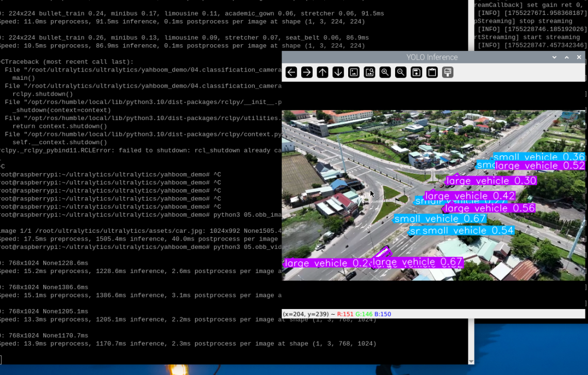Click the YOLO Inference title bar text

coord(432,57)
